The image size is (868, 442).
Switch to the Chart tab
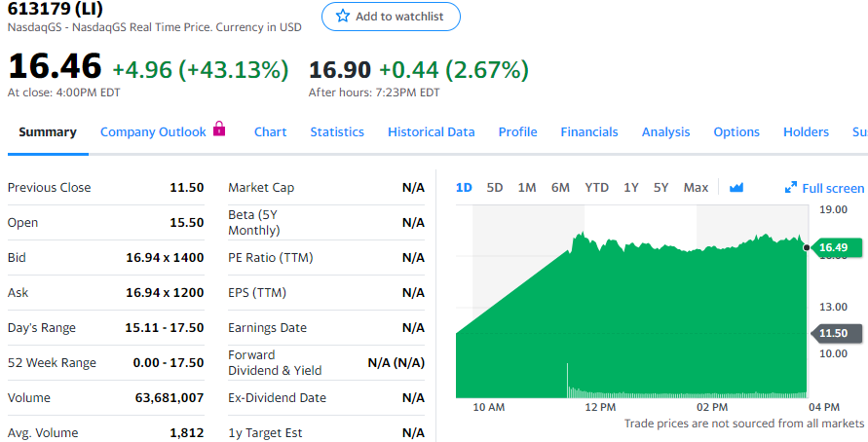pos(270,132)
